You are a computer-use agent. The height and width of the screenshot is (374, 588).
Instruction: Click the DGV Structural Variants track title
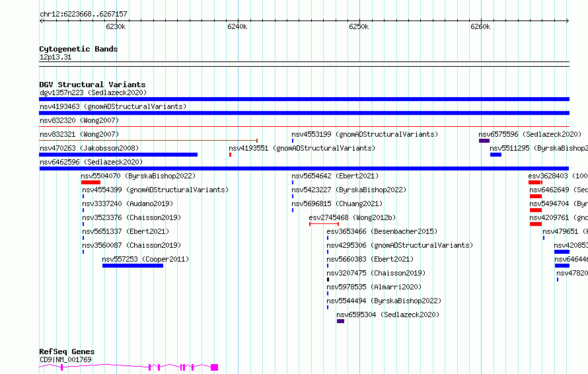click(92, 85)
